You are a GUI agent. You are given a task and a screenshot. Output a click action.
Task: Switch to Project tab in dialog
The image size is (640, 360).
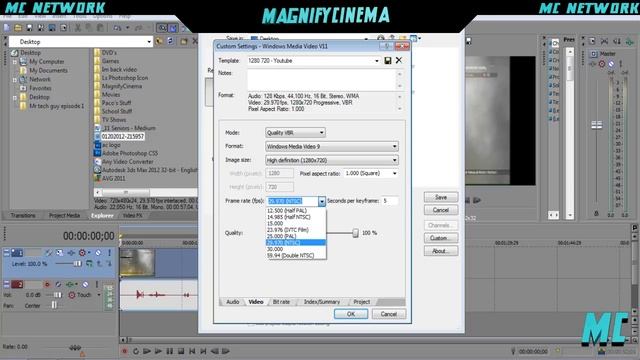362,302
